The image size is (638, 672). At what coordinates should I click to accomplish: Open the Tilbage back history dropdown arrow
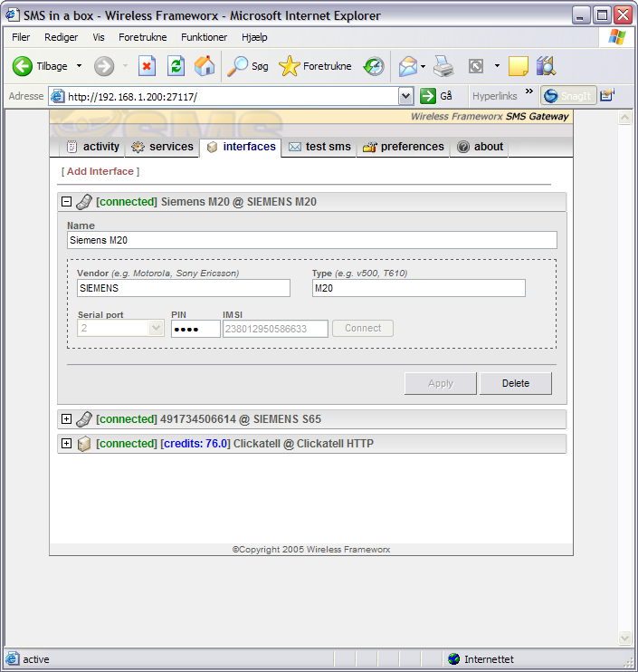(80, 66)
